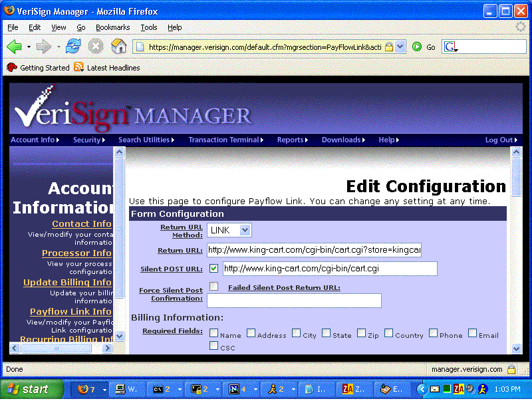Open the W. taskbar button
Viewport: 532px width, 409px height.
point(126,389)
